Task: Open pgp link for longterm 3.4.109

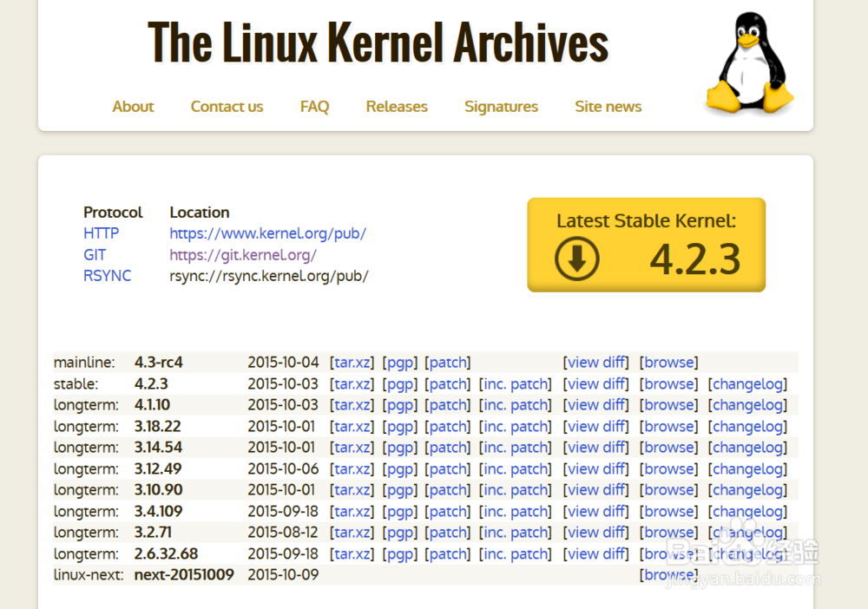Action: coord(399,512)
